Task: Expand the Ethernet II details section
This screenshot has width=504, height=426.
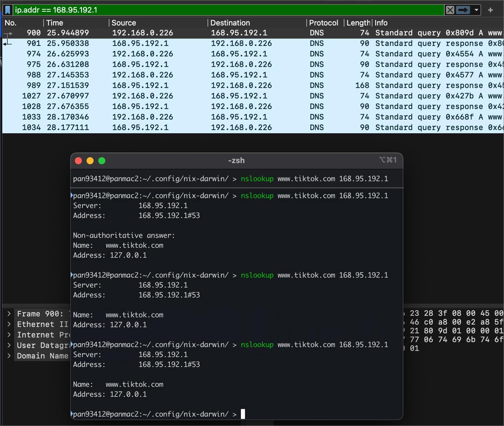Action: tap(9, 325)
